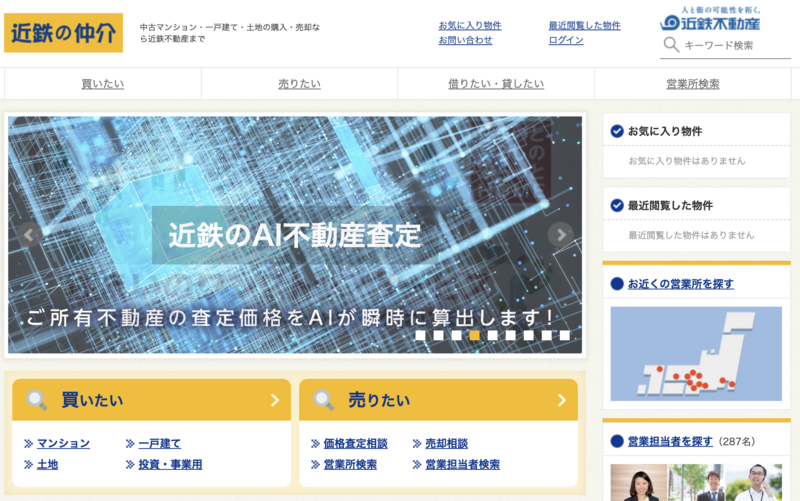Open お近くの営業所を探す link
Image resolution: width=800 pixels, height=501 pixels.
[681, 284]
